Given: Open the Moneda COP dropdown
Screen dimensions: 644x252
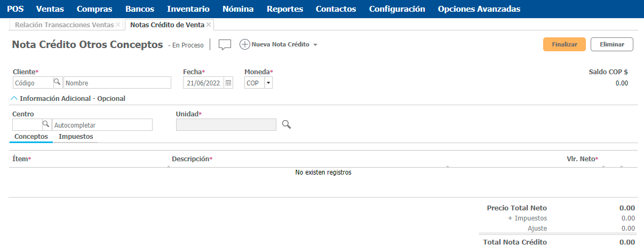Looking at the screenshot, I should click(268, 83).
